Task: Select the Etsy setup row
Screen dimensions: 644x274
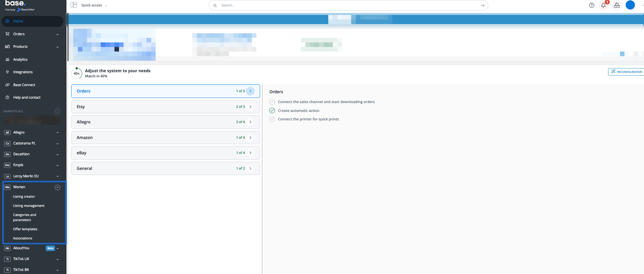Action: click(x=165, y=106)
